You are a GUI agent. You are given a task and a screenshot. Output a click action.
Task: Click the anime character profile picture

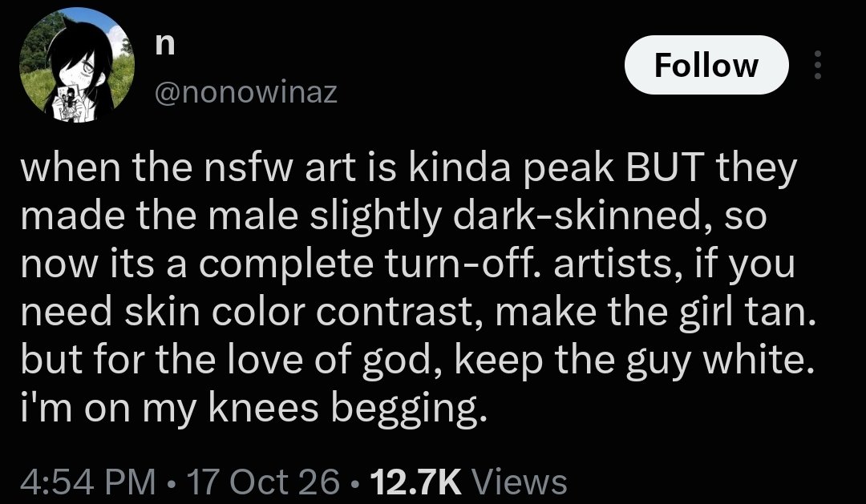[77, 65]
